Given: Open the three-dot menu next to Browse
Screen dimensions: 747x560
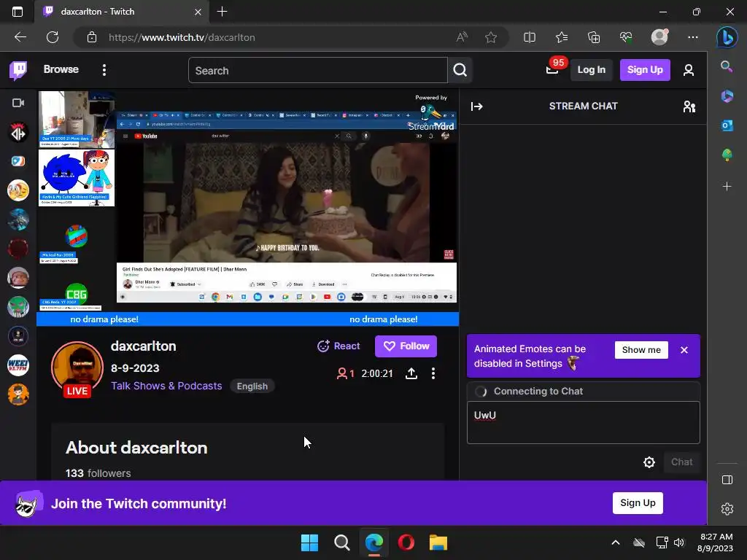Looking at the screenshot, I should point(104,70).
